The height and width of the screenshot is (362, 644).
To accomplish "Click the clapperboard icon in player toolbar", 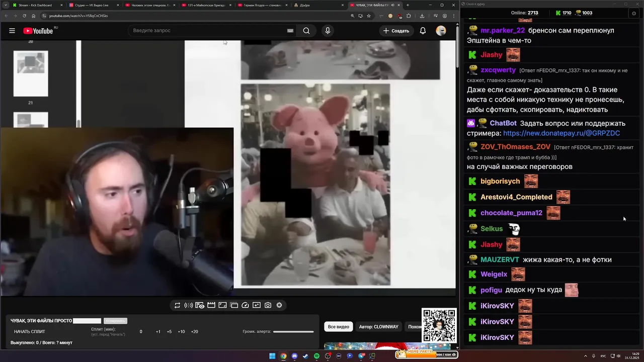I will [x=211, y=305].
